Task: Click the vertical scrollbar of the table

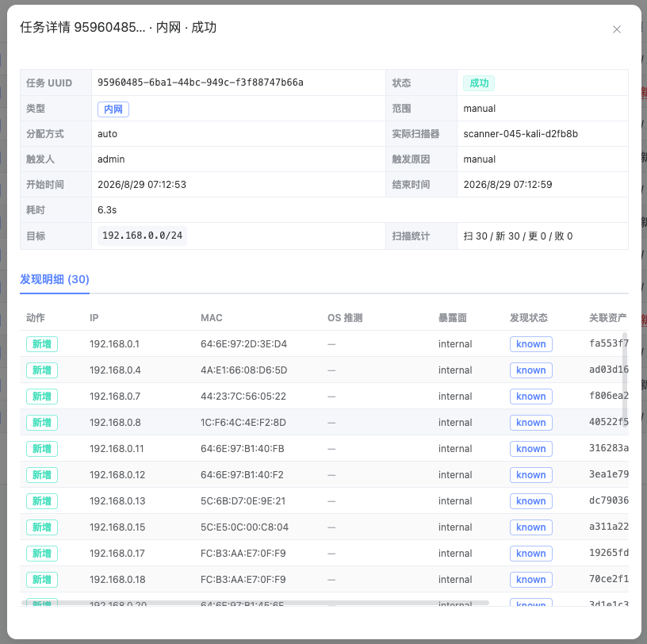Action: point(625,376)
